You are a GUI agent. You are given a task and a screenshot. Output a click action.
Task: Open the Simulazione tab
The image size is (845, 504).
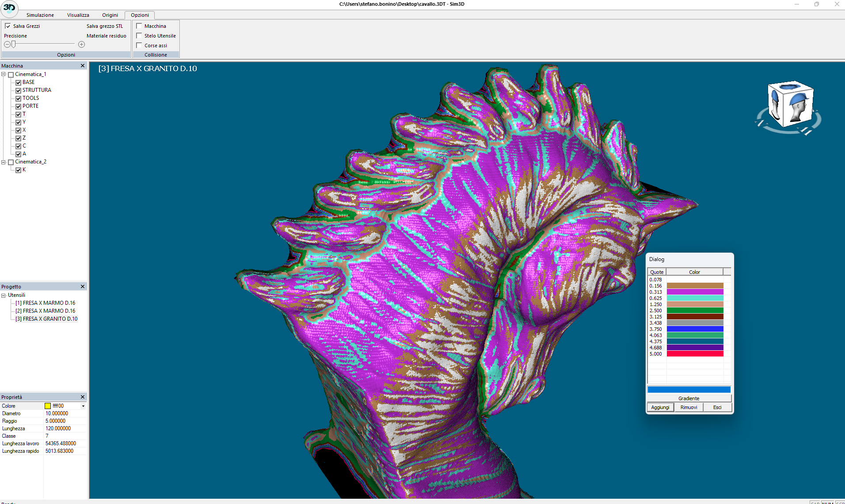[x=40, y=15]
